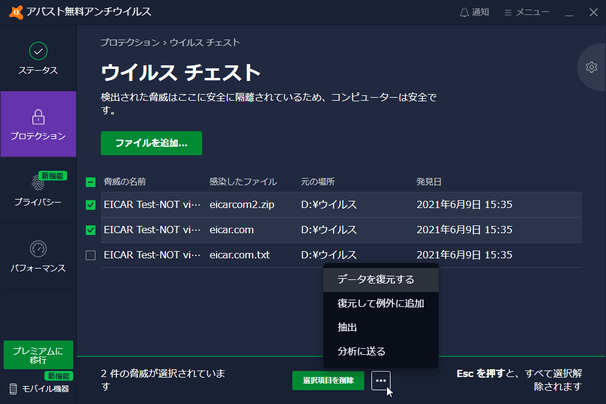Uncheck the eicarcom2.zip row checkbox
The image size is (606, 404).
(x=90, y=205)
